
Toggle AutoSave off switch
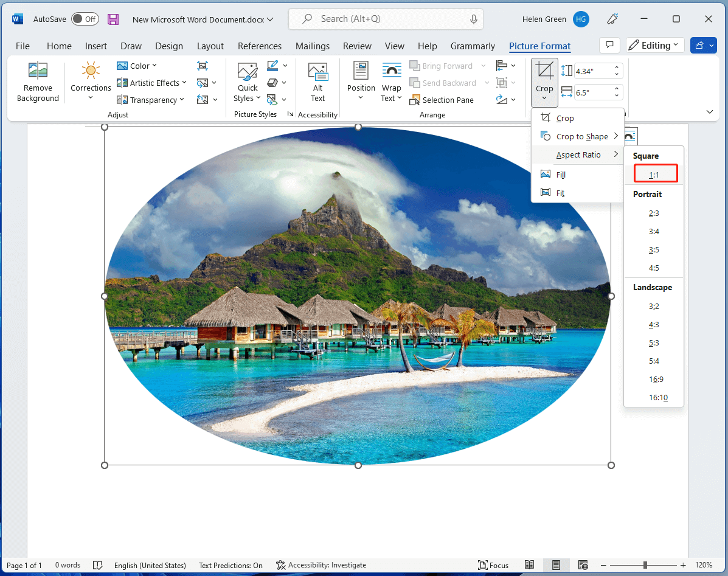coord(85,19)
